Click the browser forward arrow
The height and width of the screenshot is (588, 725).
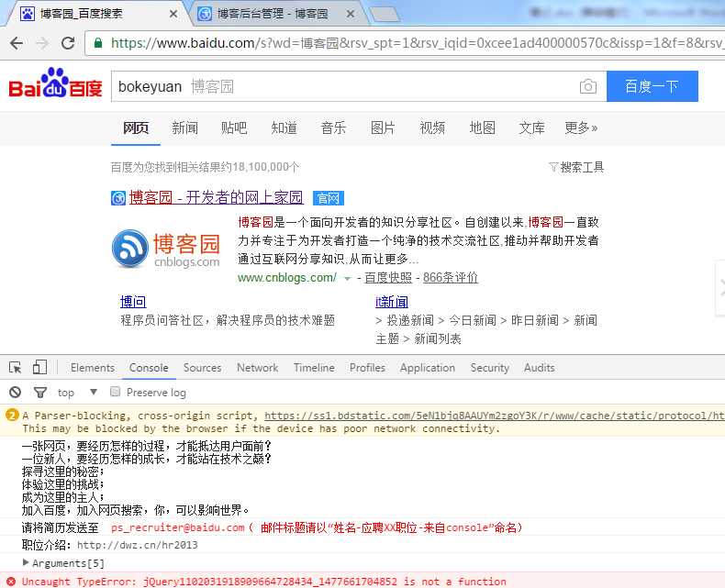pyautogui.click(x=42, y=43)
